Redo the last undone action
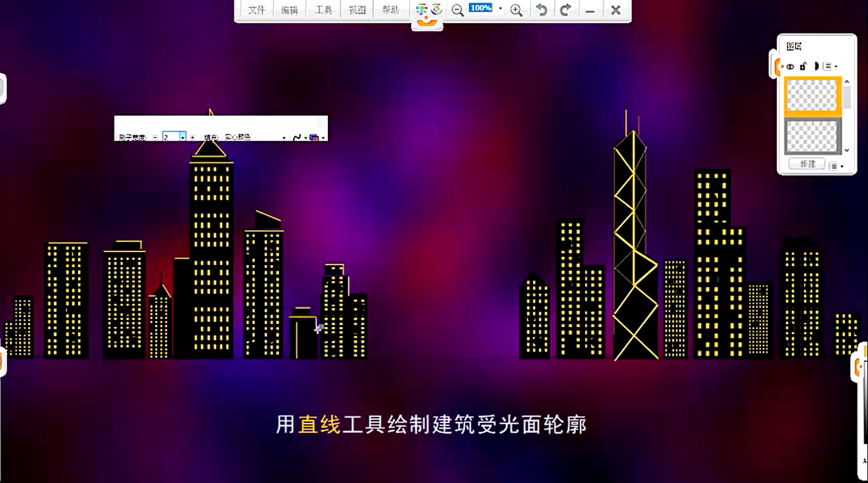Image resolution: width=868 pixels, height=483 pixels. pyautogui.click(x=565, y=10)
